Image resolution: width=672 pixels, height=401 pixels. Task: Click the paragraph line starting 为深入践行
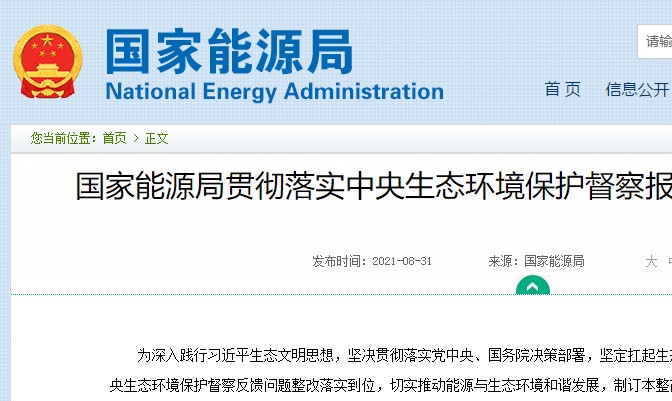pos(404,356)
